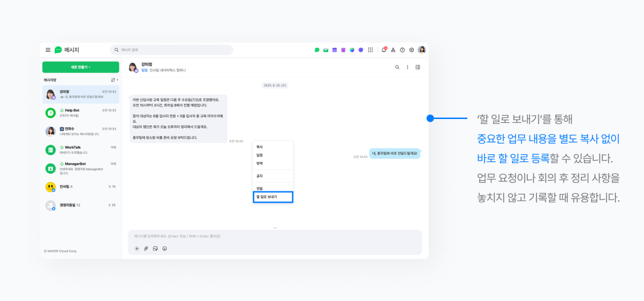
Task: Search within the chat using magnifier icon
Action: pos(397,67)
